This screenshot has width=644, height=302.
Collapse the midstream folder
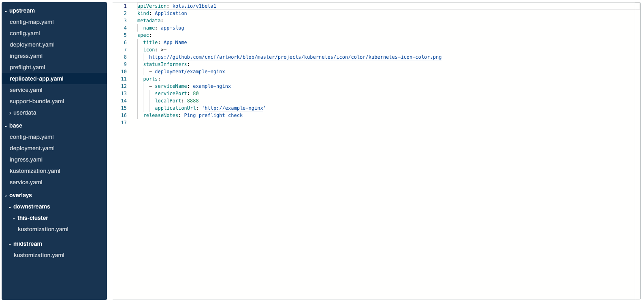10,244
